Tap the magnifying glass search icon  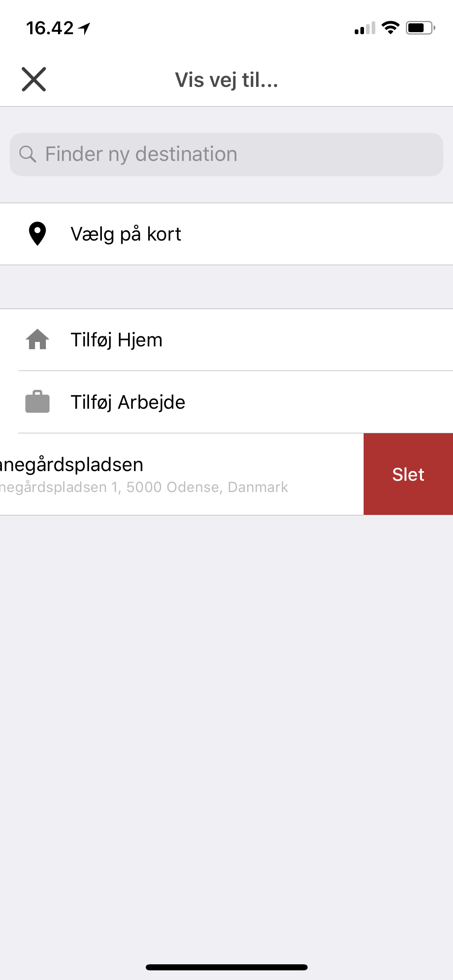click(28, 154)
